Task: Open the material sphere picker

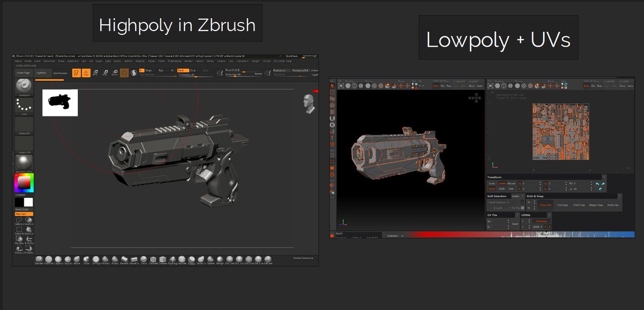Action: pos(23,163)
